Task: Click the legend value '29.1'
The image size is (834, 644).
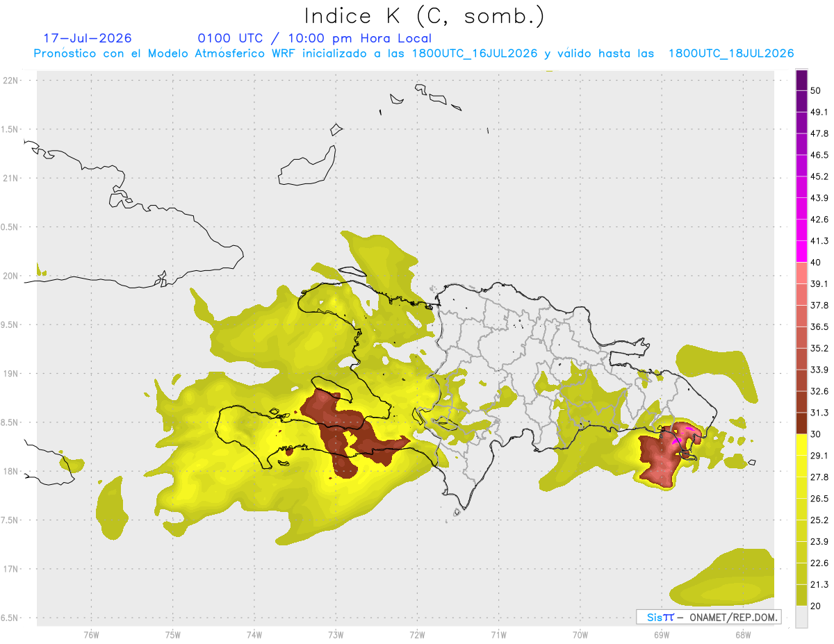Action: 819,456
